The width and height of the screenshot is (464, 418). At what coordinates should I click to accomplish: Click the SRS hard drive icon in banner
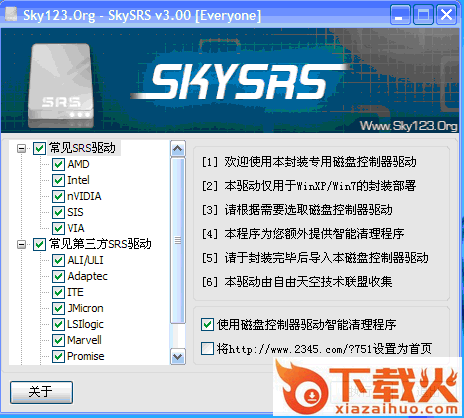(61, 86)
